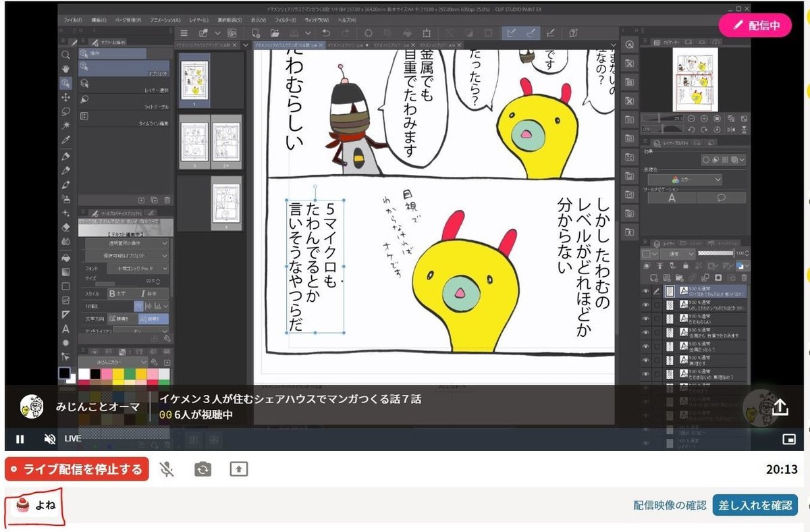Click the pink 配信中 button
Screen dimensions: 810x532
755,25
